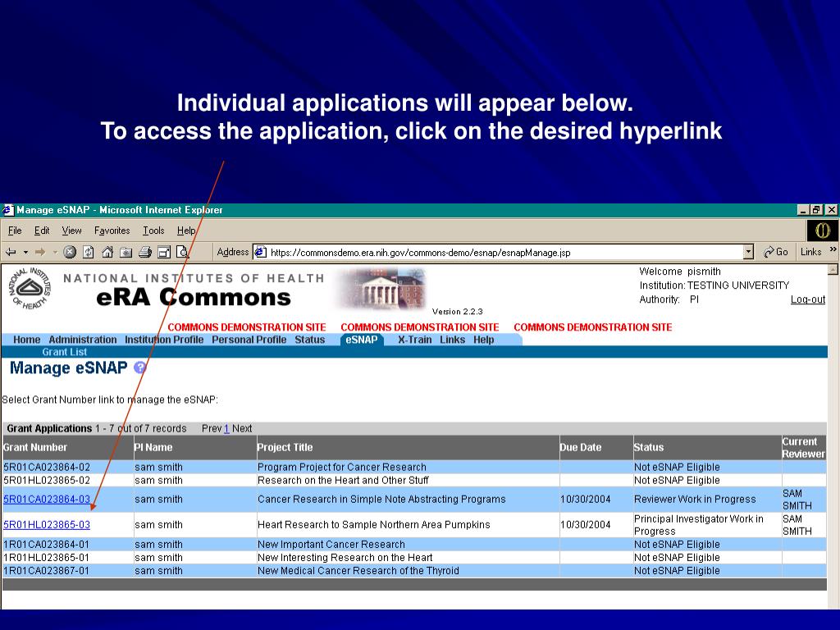Viewport: 840px width, 630px height.
Task: Open the Favorites folder toolbar icon
Action: pos(126,253)
